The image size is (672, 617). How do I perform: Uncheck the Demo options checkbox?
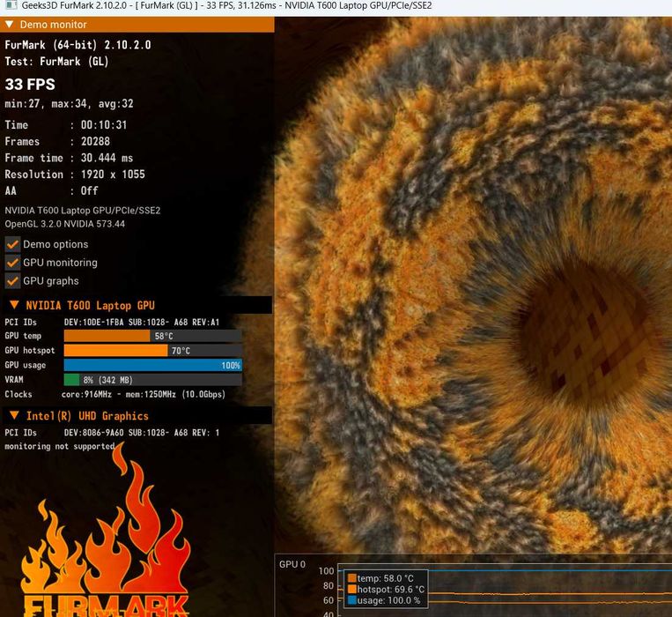tap(13, 244)
